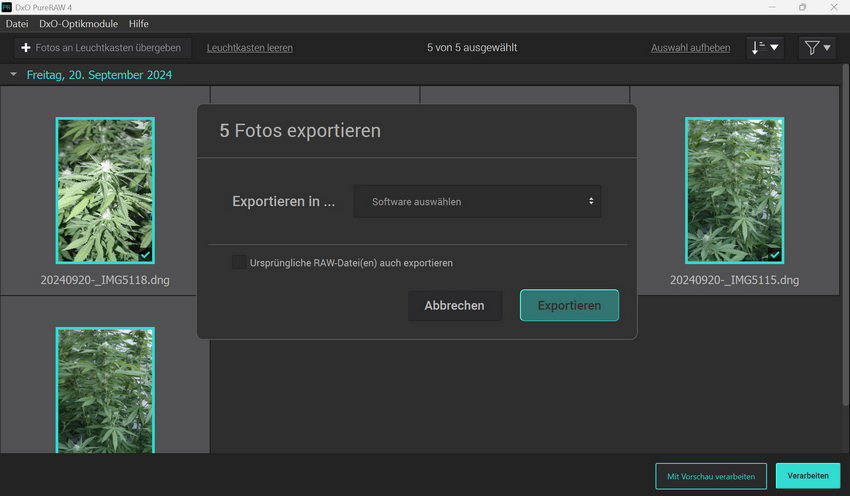Click the DxO PureRAW app logo icon
This screenshot has width=850, height=496.
coord(8,7)
